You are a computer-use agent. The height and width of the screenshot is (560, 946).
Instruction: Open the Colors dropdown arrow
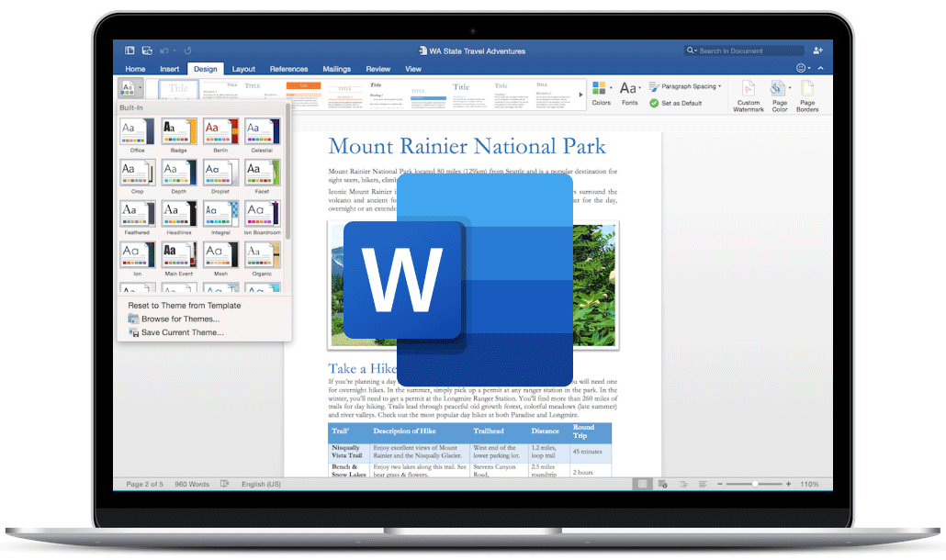(611, 88)
